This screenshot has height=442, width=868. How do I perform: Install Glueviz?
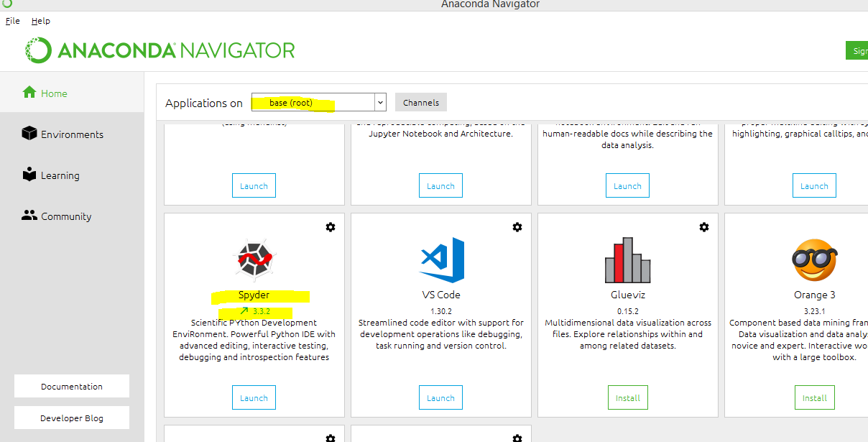click(x=627, y=397)
